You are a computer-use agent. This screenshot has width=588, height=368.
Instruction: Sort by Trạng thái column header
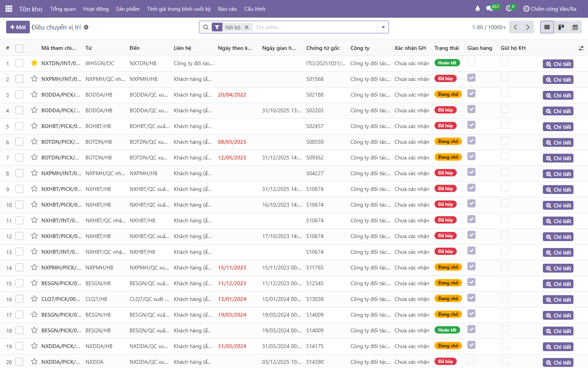pos(446,48)
